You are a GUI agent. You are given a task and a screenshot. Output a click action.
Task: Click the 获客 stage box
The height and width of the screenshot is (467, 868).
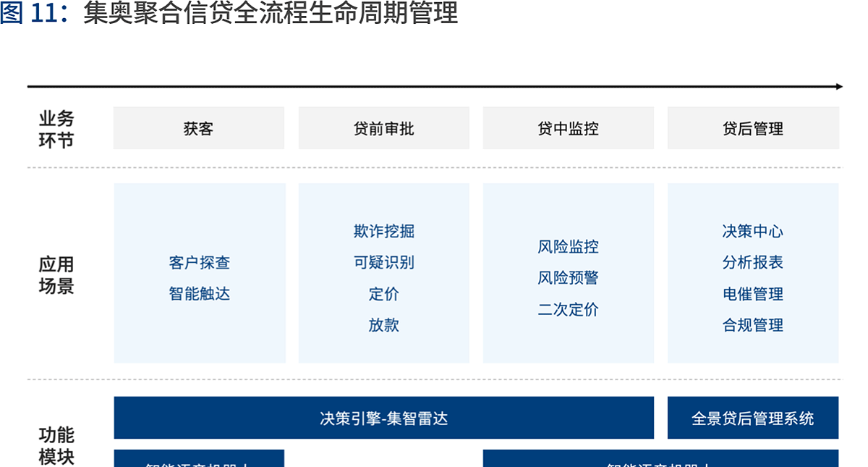(x=199, y=128)
